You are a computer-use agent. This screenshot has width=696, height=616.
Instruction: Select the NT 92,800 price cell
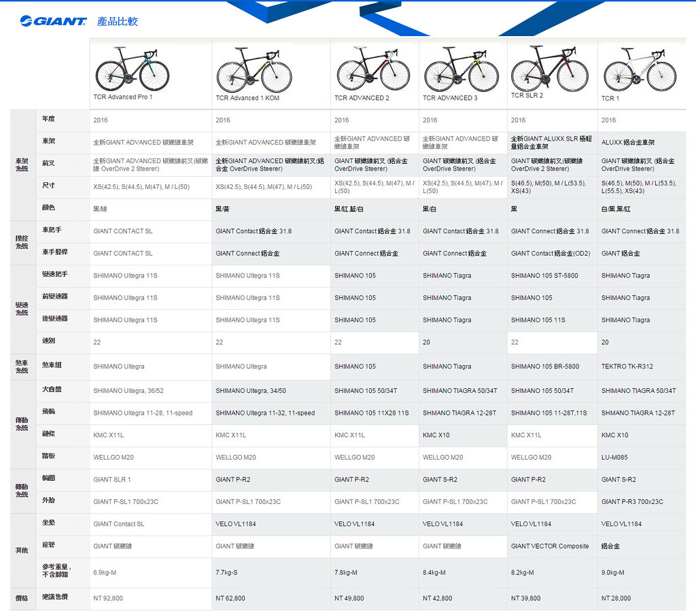tap(150, 598)
